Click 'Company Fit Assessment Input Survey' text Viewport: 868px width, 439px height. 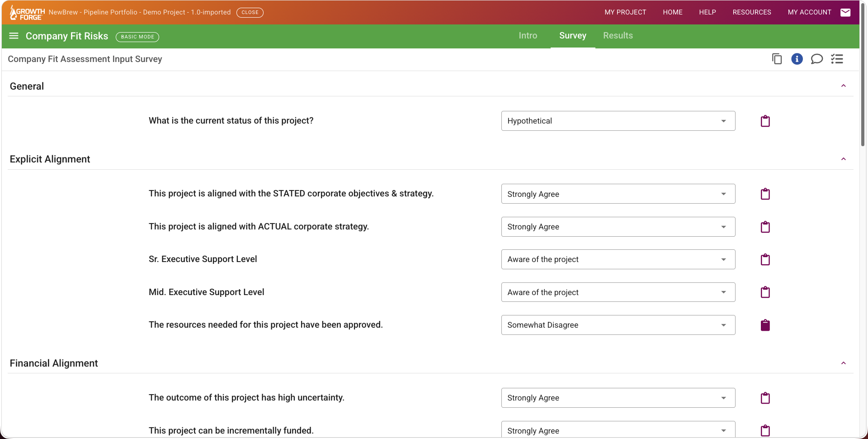click(85, 59)
